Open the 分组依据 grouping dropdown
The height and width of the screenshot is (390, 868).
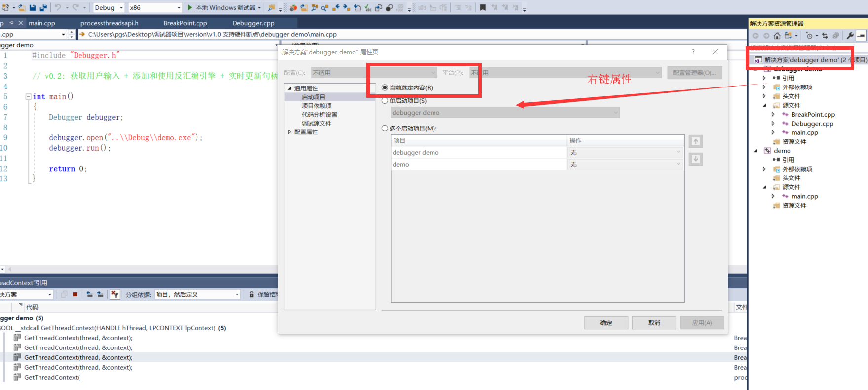coord(197,294)
